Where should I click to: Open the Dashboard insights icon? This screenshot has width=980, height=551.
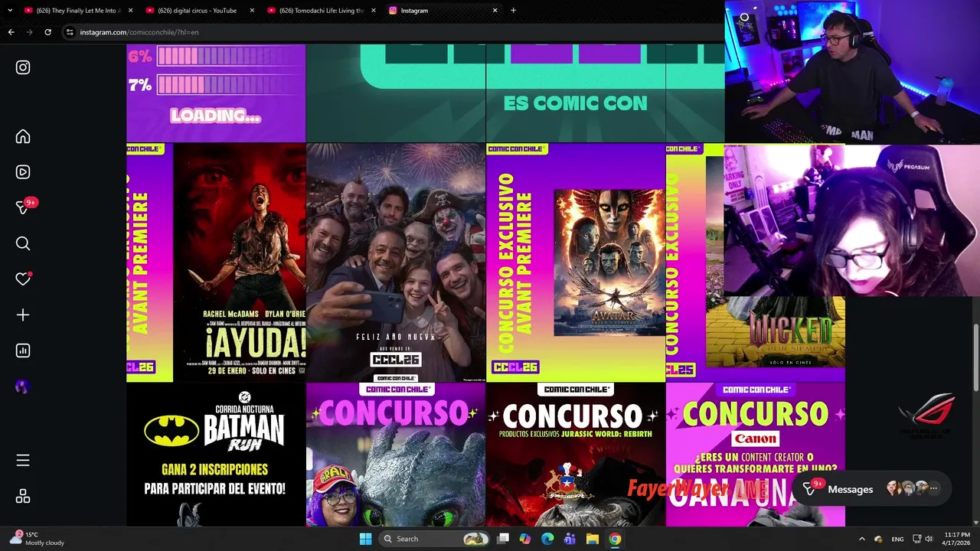pos(23,350)
